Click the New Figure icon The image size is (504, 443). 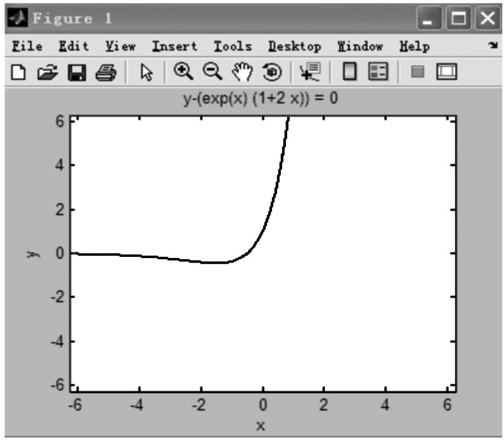tap(18, 72)
